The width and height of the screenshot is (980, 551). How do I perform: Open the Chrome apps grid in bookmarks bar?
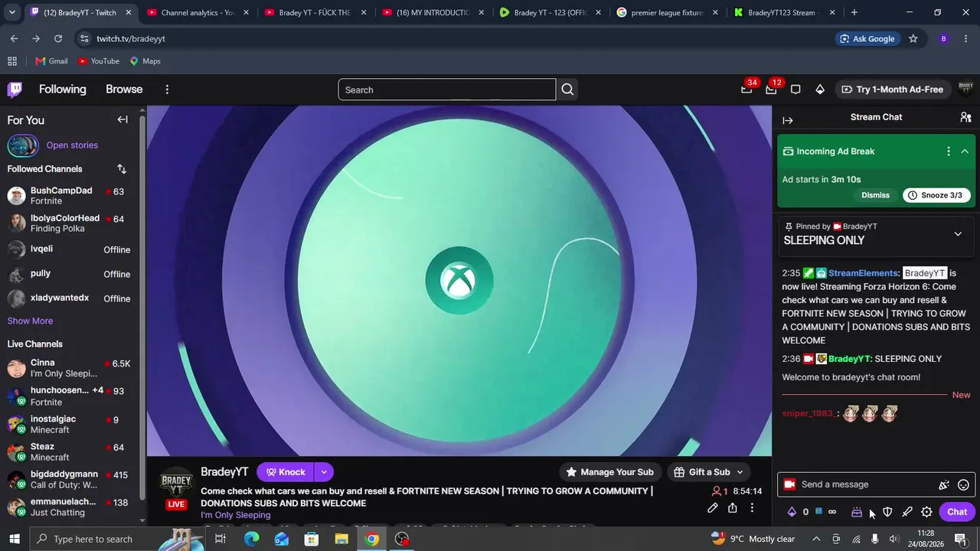tap(12, 61)
